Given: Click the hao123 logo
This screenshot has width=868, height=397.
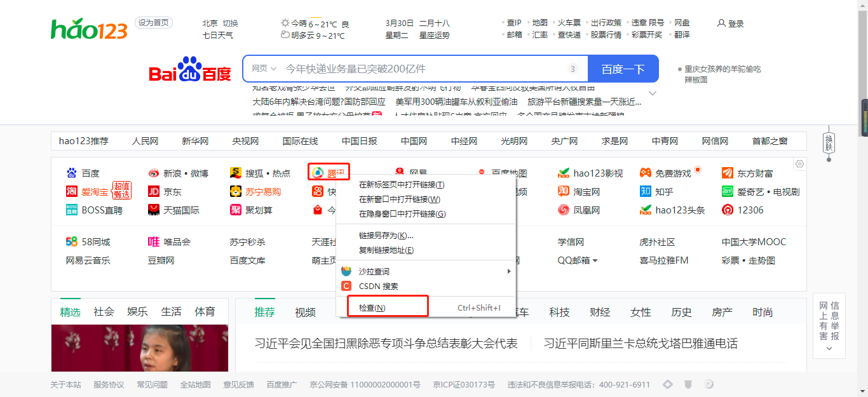Looking at the screenshot, I should tap(89, 29).
